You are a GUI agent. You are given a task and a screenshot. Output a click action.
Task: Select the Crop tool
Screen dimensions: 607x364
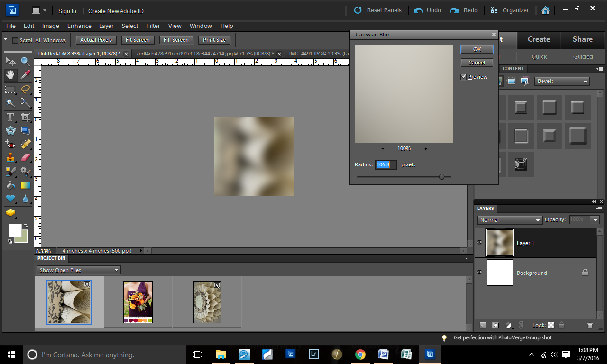pyautogui.click(x=26, y=117)
